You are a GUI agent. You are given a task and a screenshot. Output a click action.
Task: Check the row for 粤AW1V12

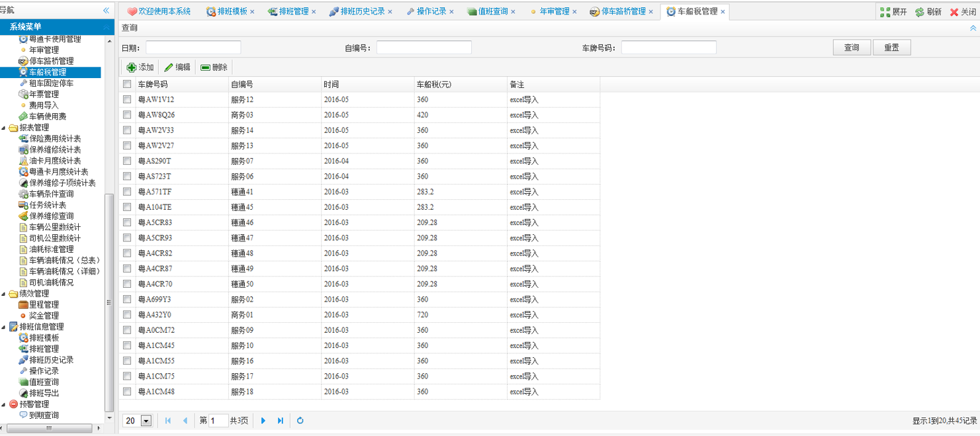pos(127,99)
